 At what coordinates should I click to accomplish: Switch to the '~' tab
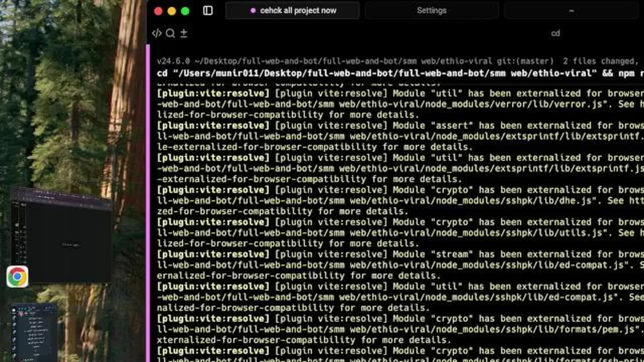572,11
